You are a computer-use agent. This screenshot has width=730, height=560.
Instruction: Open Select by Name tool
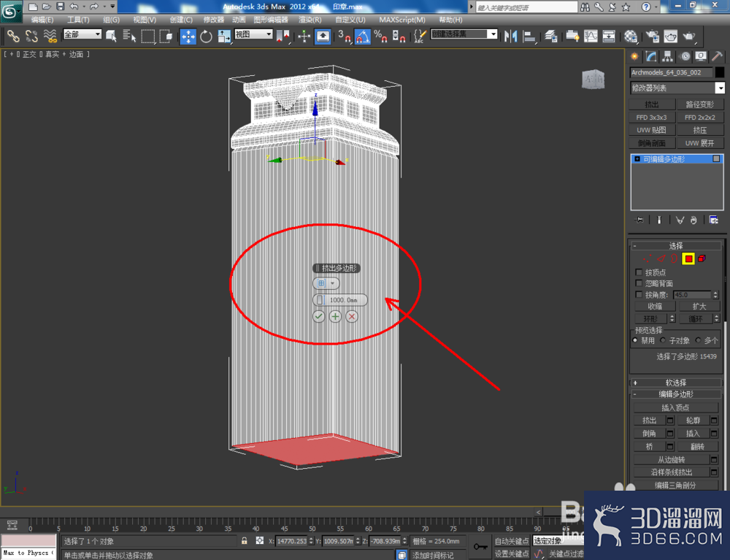click(129, 36)
